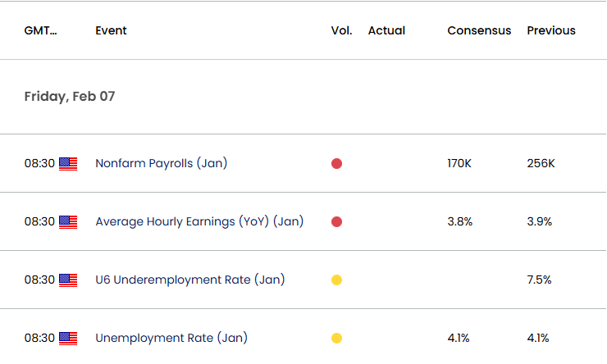Click the Friday, Feb 07 date heading
The image size is (607, 364).
[x=70, y=96]
